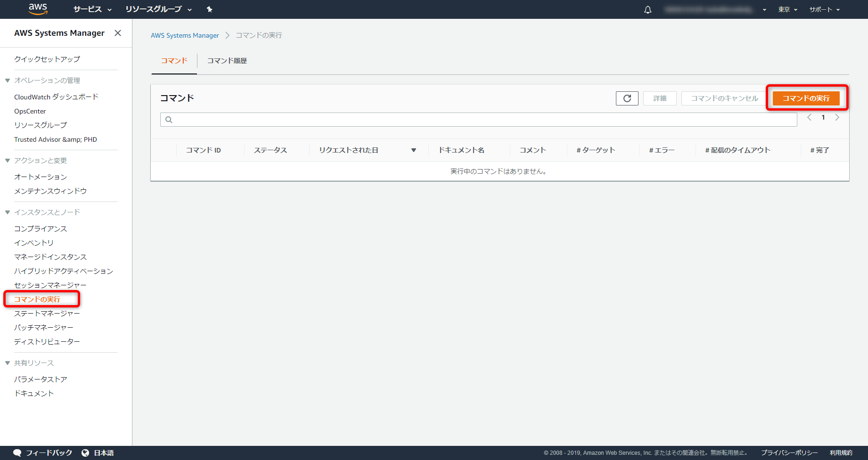The image size is (868, 460).
Task: Select コマンドの実行 in sidebar
Action: point(37,299)
